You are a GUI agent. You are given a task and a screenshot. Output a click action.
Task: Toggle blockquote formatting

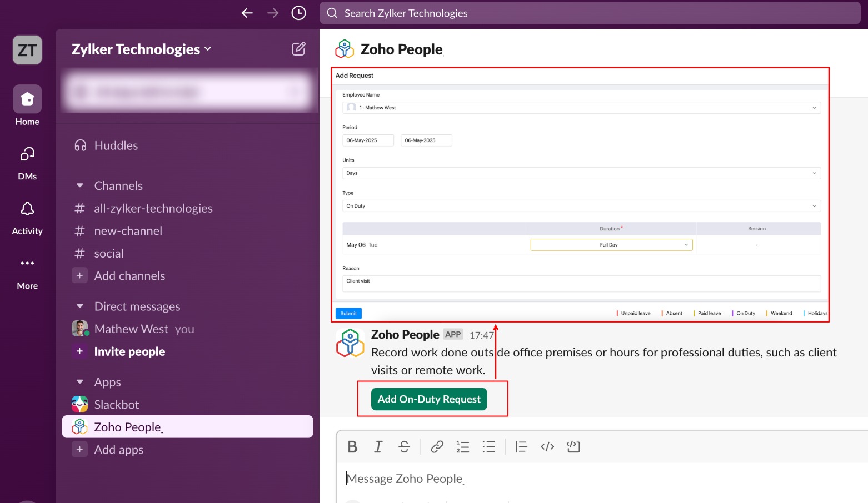(x=521, y=447)
